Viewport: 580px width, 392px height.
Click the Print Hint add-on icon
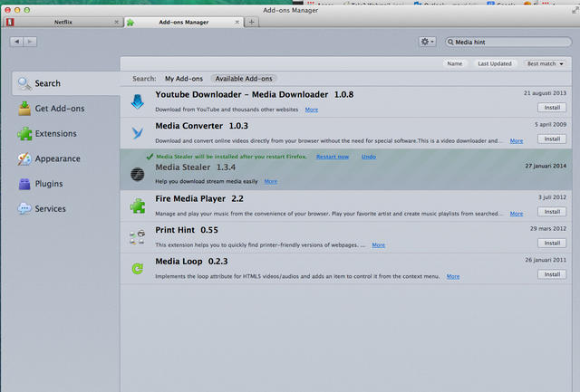coord(138,237)
